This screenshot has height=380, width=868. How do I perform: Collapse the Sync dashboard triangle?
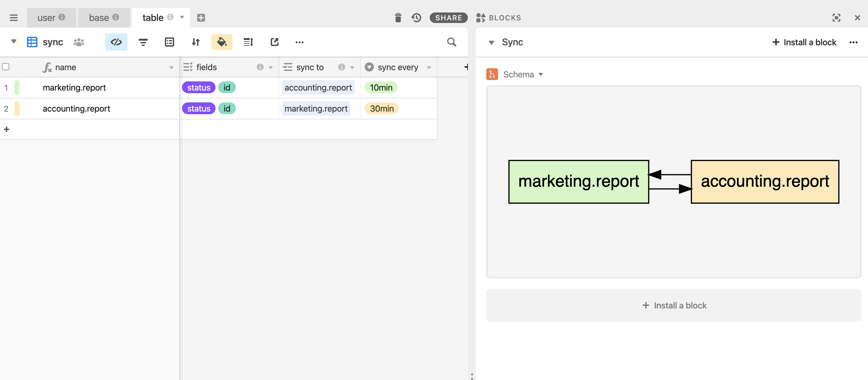pos(491,42)
